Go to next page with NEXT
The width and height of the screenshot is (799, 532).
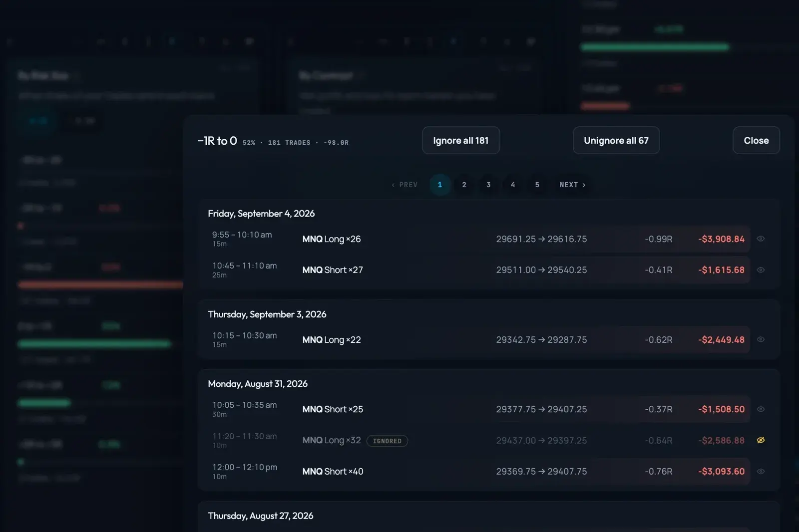(x=572, y=185)
